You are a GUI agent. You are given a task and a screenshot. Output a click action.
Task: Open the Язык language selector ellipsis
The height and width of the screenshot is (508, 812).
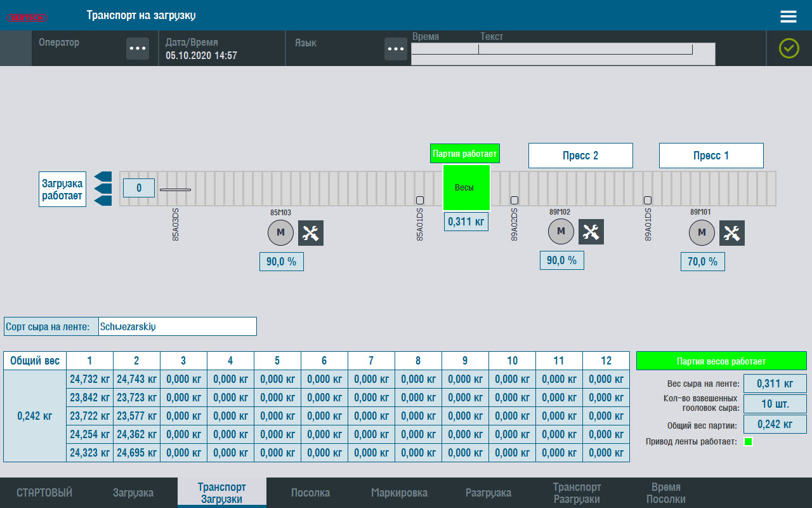tap(396, 49)
